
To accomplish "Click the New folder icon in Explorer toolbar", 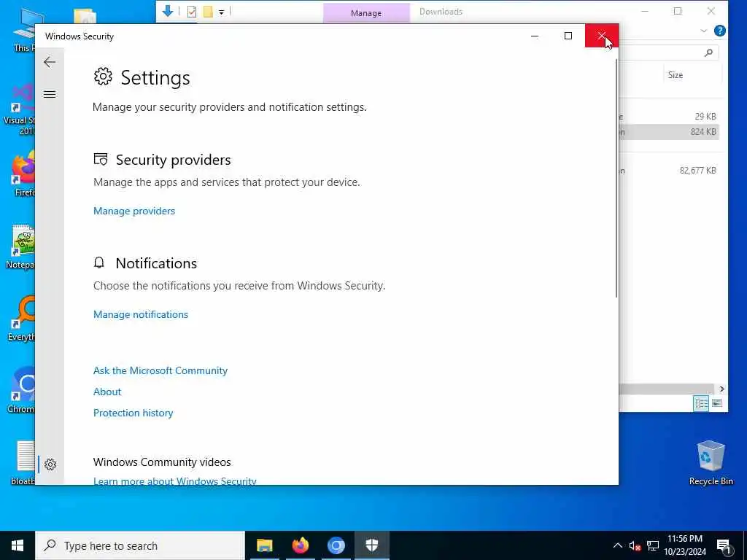I will click(x=208, y=12).
